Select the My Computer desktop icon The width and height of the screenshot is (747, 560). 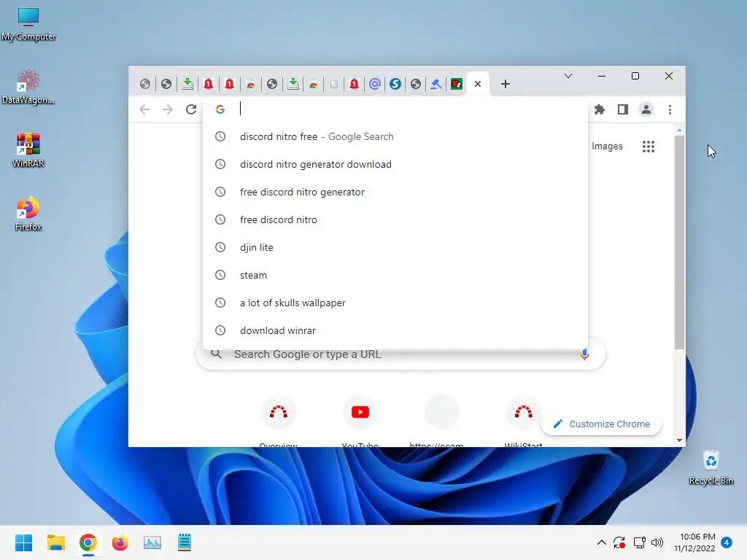click(28, 24)
